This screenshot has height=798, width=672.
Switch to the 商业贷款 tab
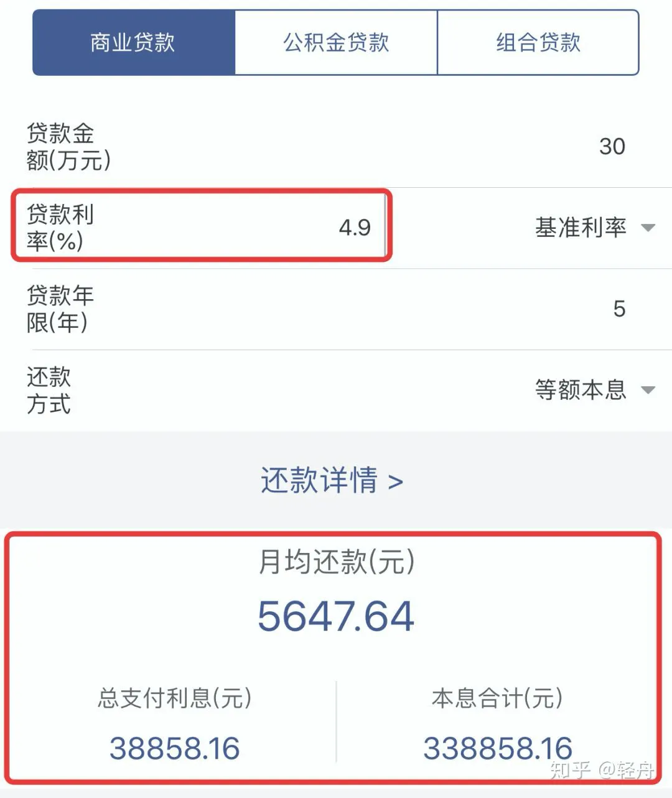coord(133,43)
